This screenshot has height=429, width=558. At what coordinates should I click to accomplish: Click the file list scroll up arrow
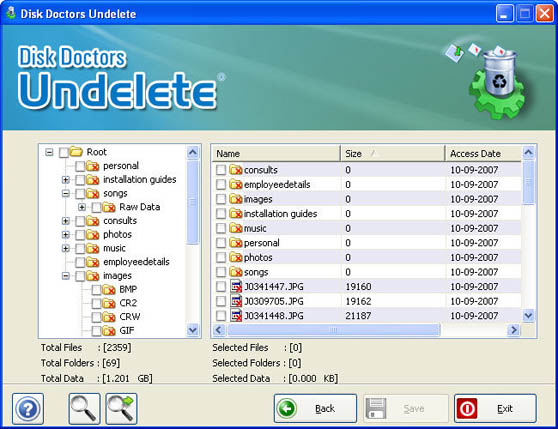coord(528,153)
